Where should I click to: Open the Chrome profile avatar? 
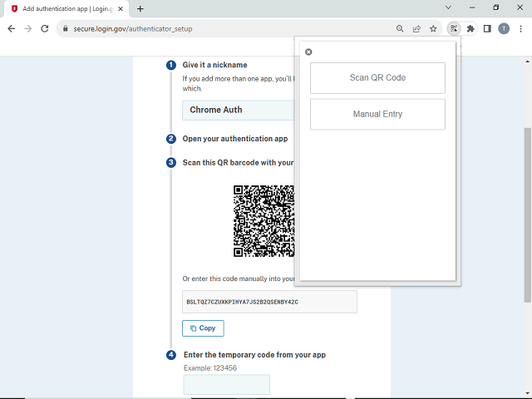tap(504, 29)
